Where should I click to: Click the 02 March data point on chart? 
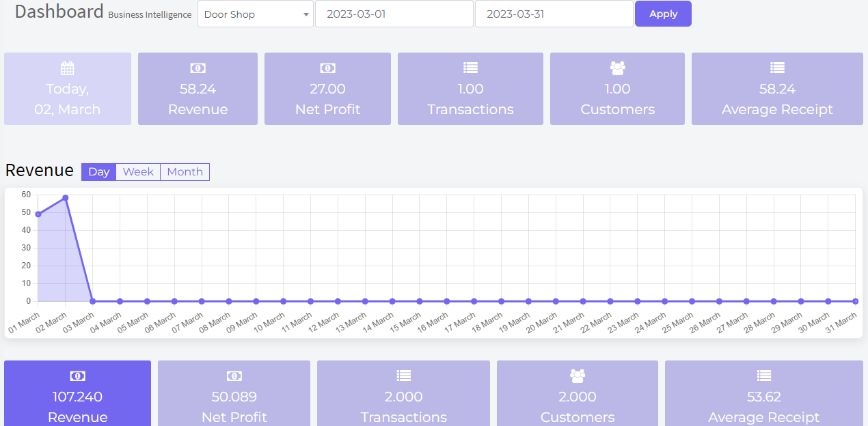pos(65,198)
